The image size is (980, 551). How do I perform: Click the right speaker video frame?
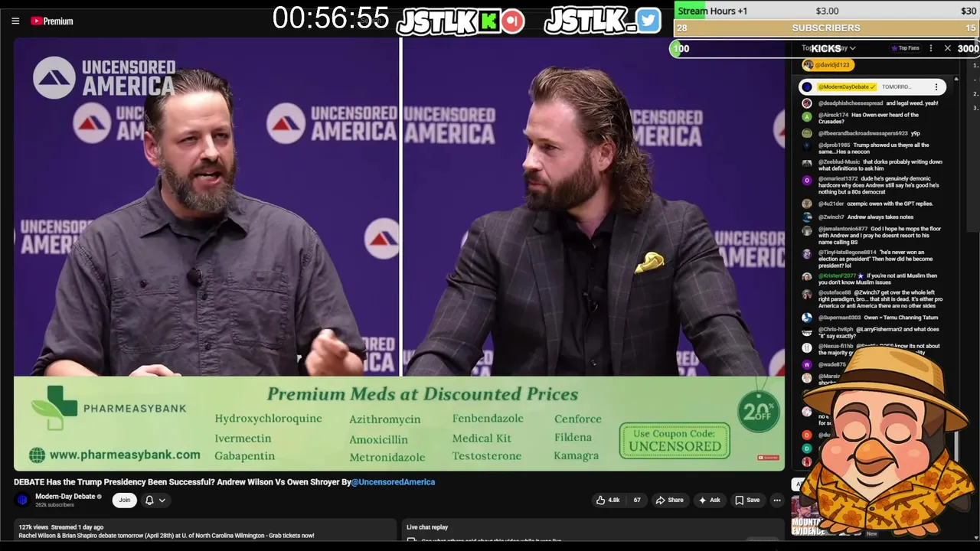click(594, 207)
